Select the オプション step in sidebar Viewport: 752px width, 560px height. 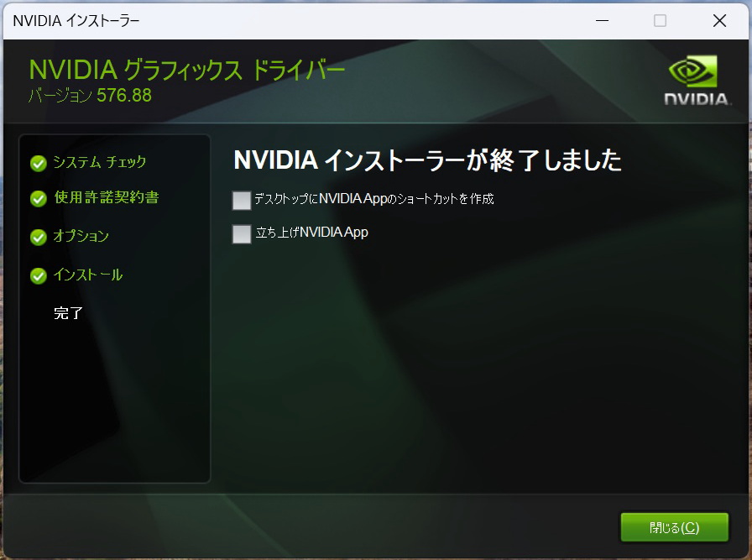click(81, 237)
